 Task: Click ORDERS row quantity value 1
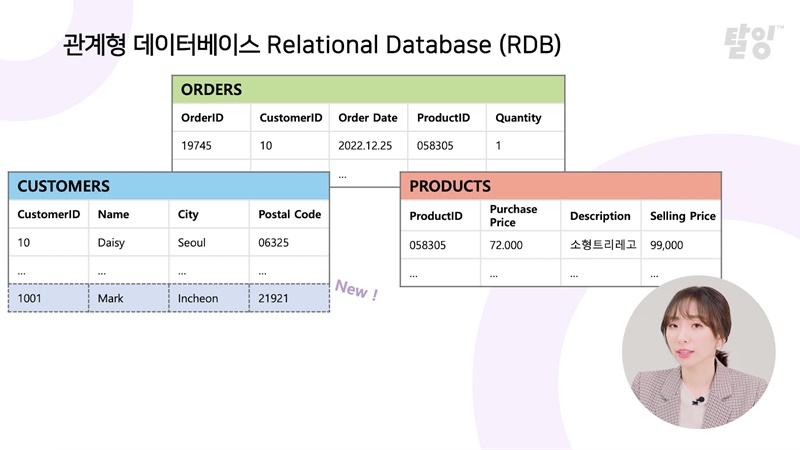(498, 146)
